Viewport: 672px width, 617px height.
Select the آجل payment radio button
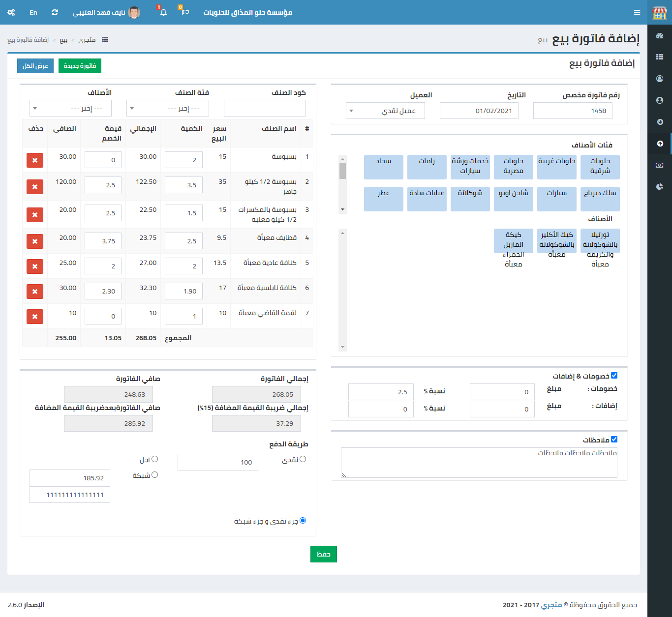154,459
